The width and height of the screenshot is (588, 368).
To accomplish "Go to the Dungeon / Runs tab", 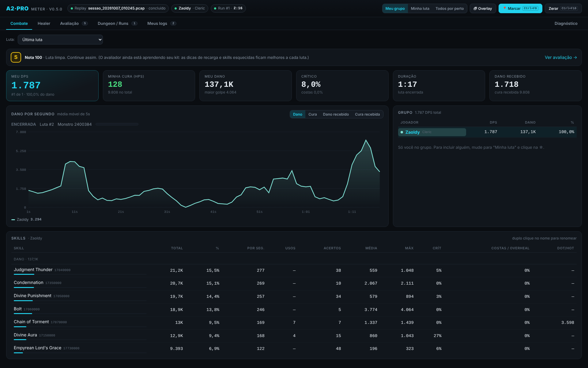I will pos(118,24).
